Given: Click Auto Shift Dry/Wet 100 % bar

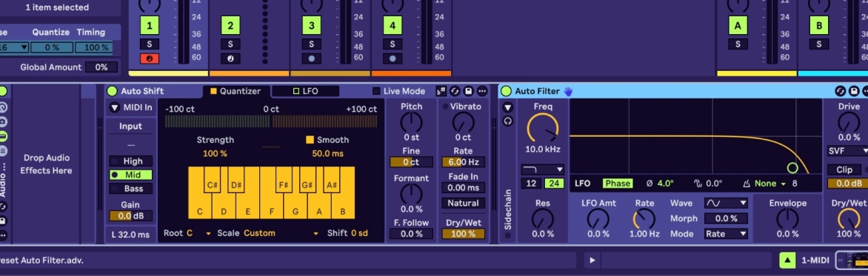Looking at the screenshot, I should (x=464, y=234).
